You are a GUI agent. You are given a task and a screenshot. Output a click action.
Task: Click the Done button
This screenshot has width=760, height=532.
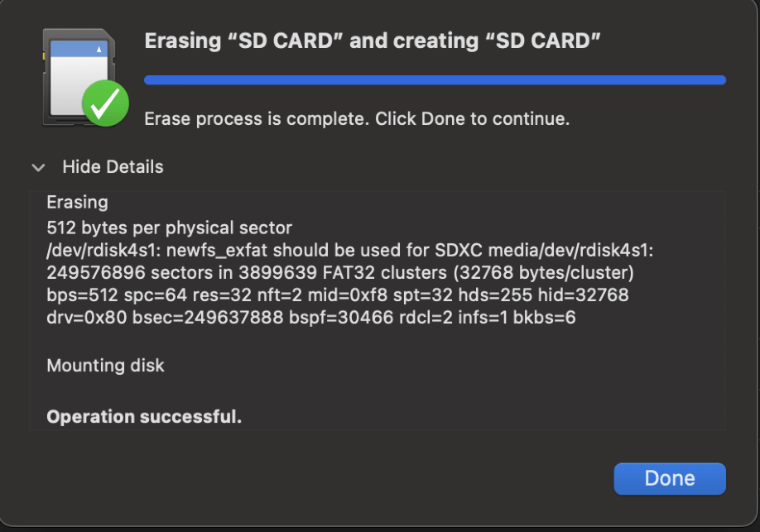(670, 479)
